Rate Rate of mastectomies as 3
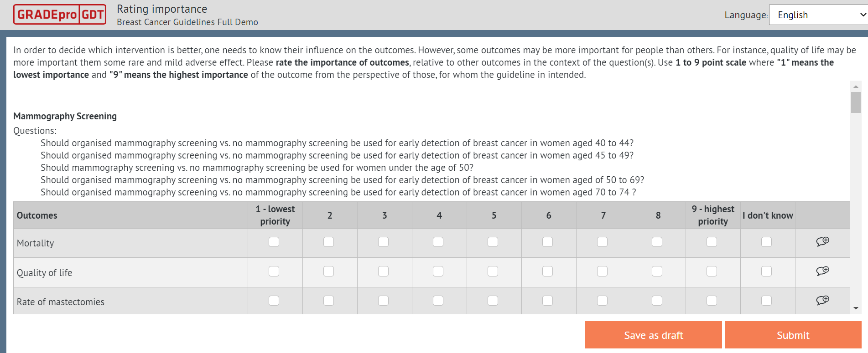 click(x=384, y=300)
